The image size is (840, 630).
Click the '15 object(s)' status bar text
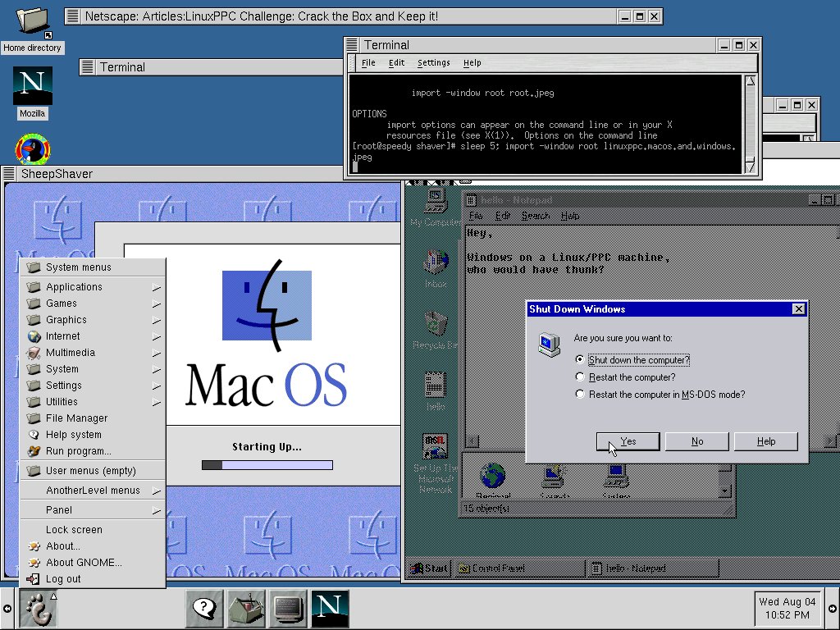[x=486, y=509]
